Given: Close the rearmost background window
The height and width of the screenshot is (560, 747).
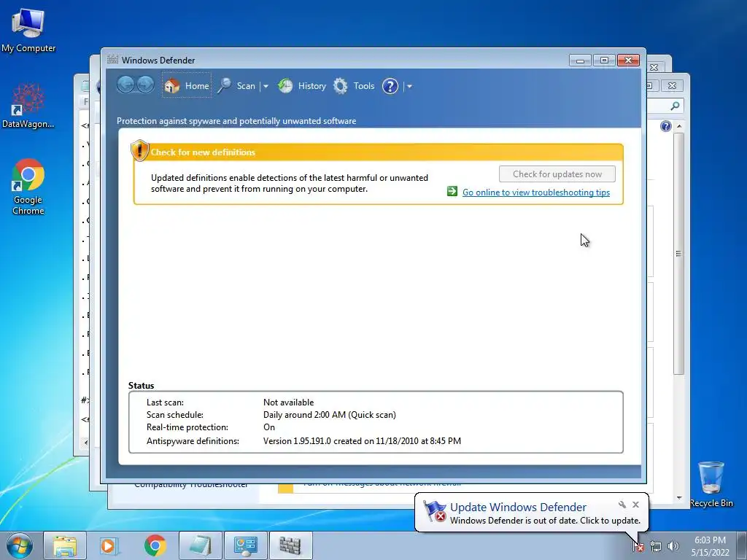Looking at the screenshot, I should point(672,86).
